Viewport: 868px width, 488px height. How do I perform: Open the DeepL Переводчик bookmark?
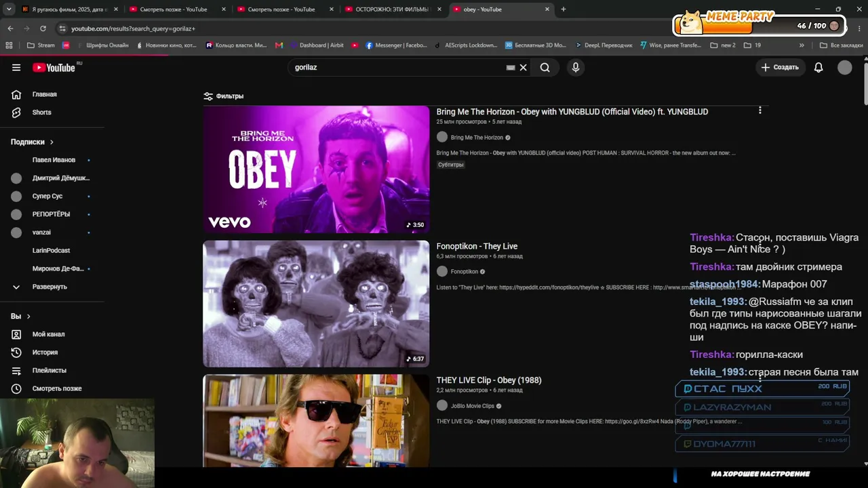603,45
